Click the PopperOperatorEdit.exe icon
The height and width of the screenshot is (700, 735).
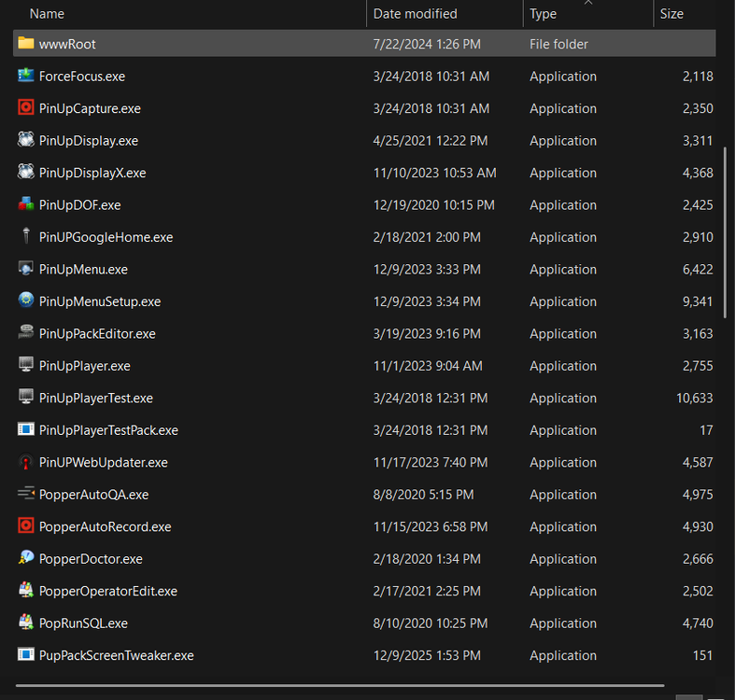point(26,590)
